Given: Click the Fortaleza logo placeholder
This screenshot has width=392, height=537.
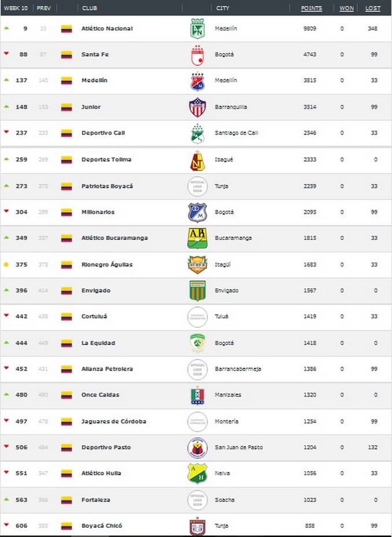Looking at the screenshot, I should coord(198,499).
